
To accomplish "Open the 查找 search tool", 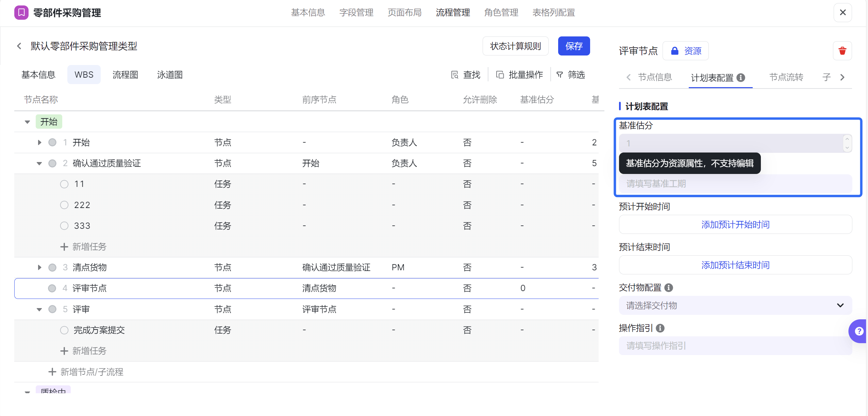I will point(466,75).
